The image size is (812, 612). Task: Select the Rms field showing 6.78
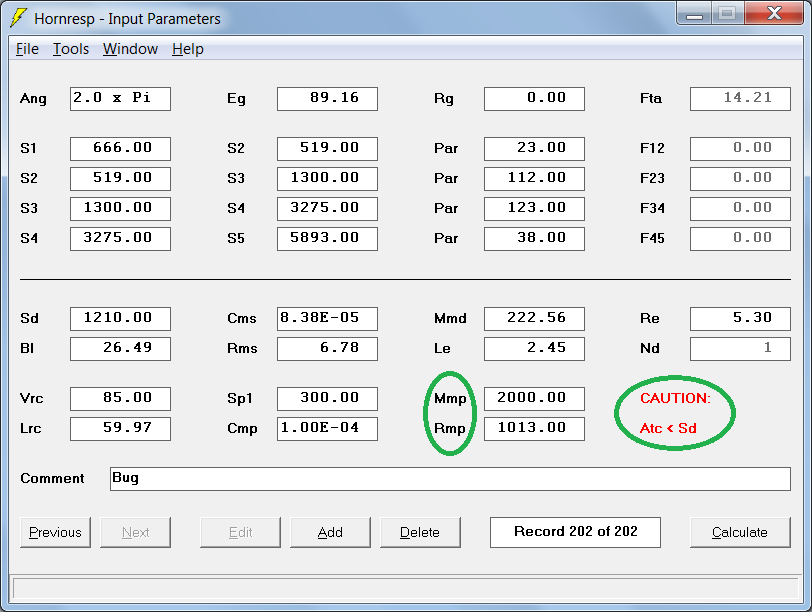tap(327, 349)
